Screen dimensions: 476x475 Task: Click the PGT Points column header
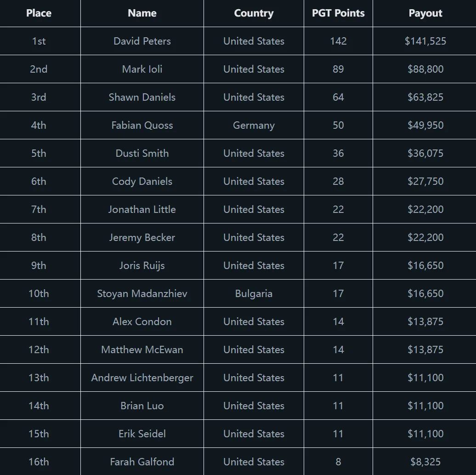click(x=338, y=13)
